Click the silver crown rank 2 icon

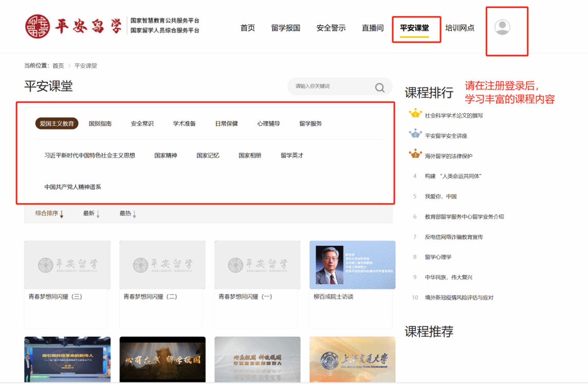(415, 134)
